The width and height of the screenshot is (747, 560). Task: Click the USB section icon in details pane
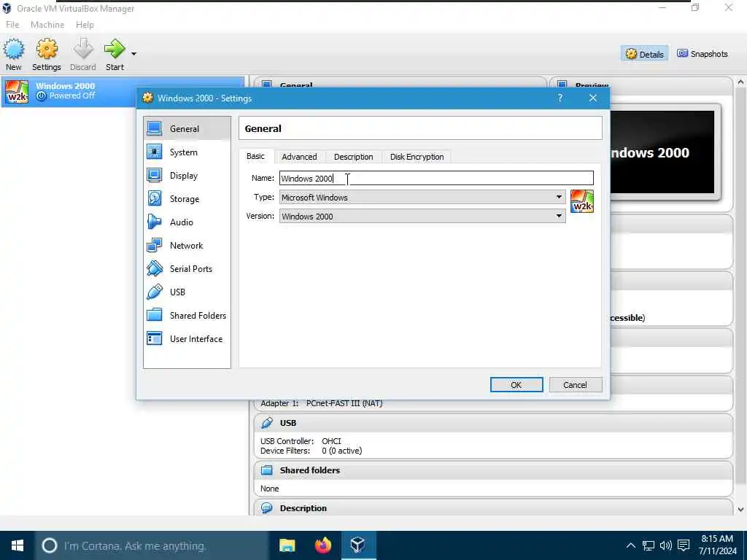(267, 423)
